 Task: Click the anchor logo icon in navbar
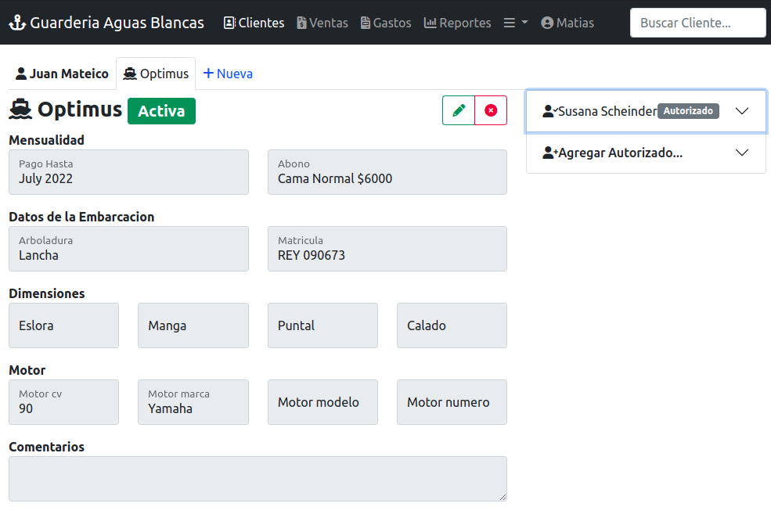18,23
